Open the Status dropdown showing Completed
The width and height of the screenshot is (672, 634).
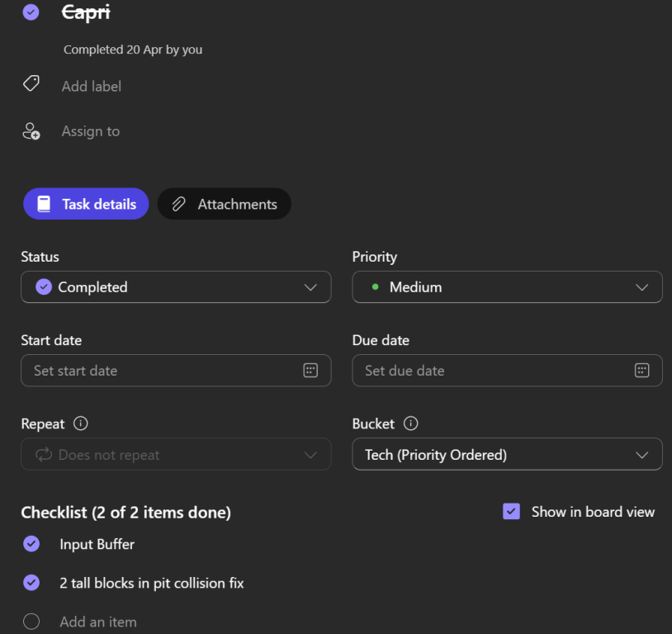coord(176,286)
